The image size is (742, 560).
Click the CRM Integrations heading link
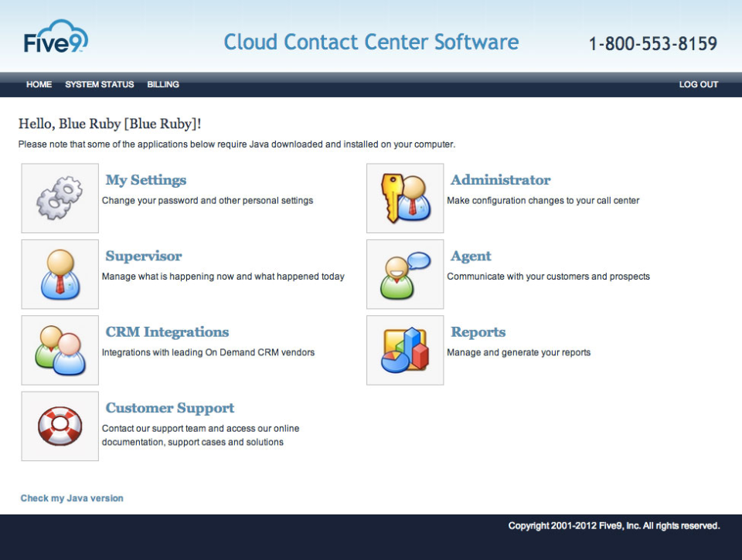[x=167, y=332]
